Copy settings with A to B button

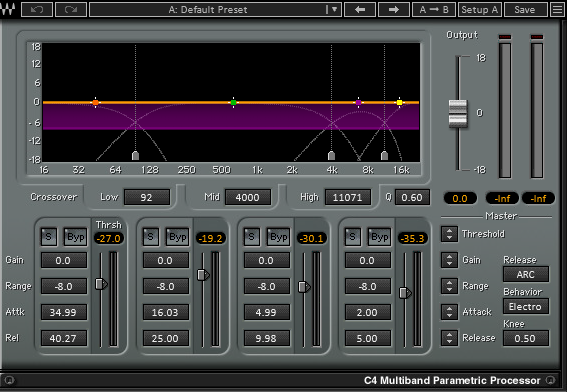coord(434,9)
